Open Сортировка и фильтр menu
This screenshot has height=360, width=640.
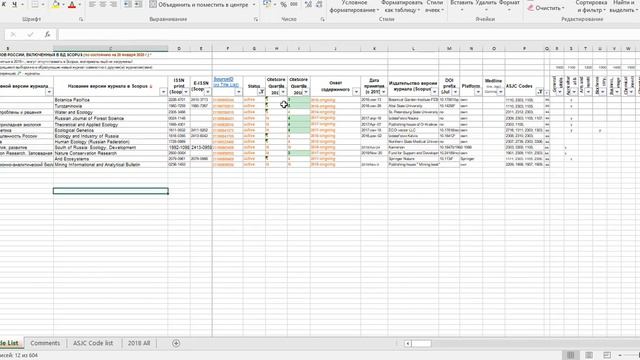[x=591, y=6]
